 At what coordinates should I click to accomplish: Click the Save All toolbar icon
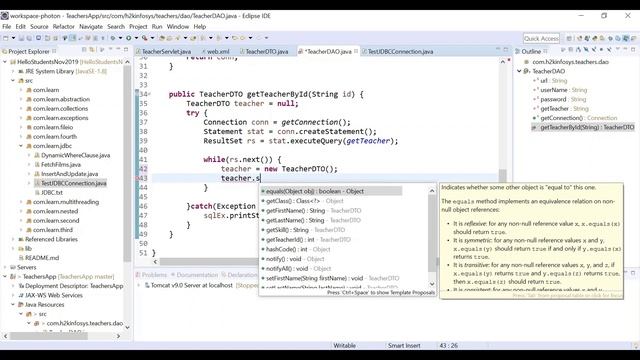click(29, 38)
